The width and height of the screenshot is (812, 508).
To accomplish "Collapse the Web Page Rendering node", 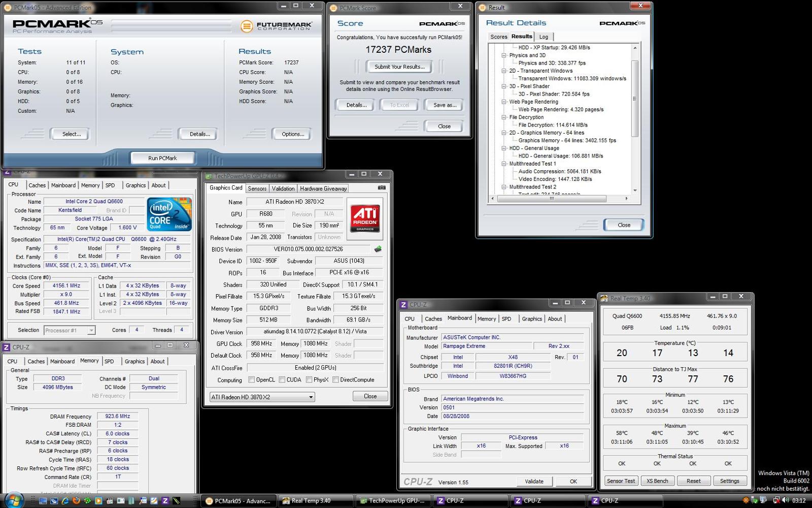I will coord(504,102).
